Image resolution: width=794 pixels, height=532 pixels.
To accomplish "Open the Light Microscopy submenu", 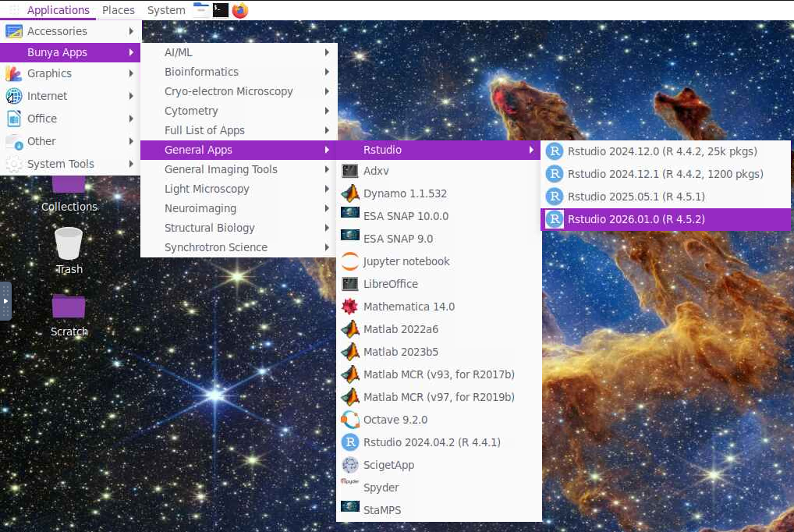I will tap(239, 189).
